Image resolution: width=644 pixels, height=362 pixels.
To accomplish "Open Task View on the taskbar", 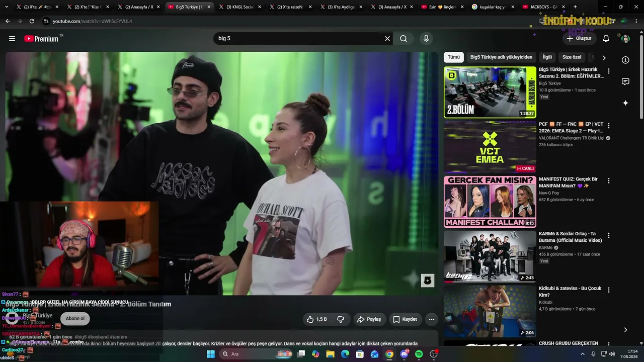I will (301, 354).
